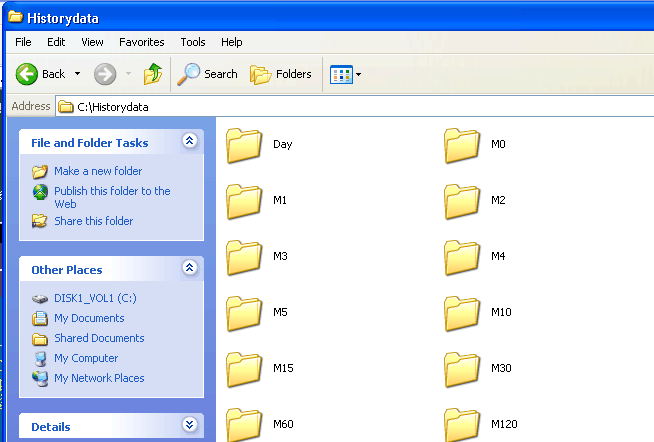
Task: Select the M15 folder icon
Action: [244, 369]
